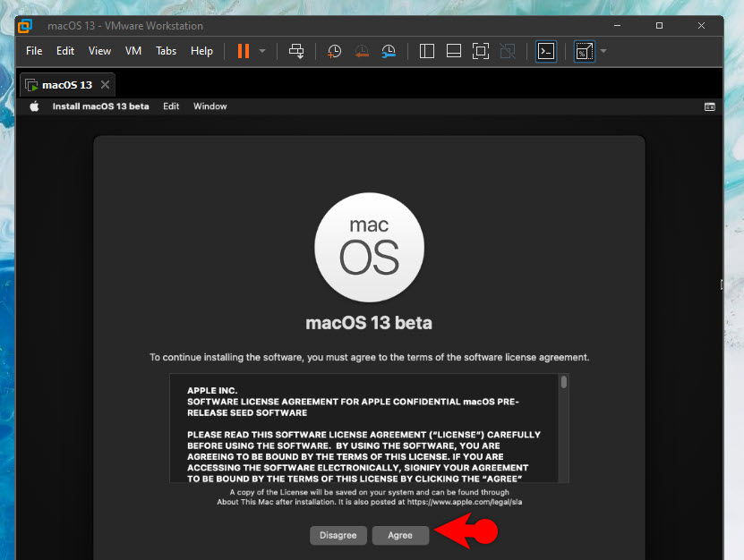This screenshot has width=744, height=560.
Task: Open the VMware Edit menu
Action: click(x=65, y=51)
